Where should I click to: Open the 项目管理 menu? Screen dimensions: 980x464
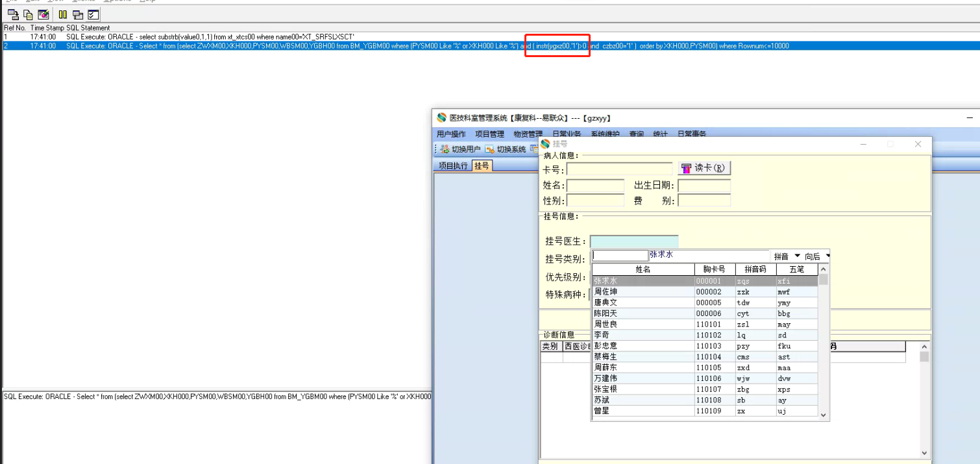click(489, 134)
